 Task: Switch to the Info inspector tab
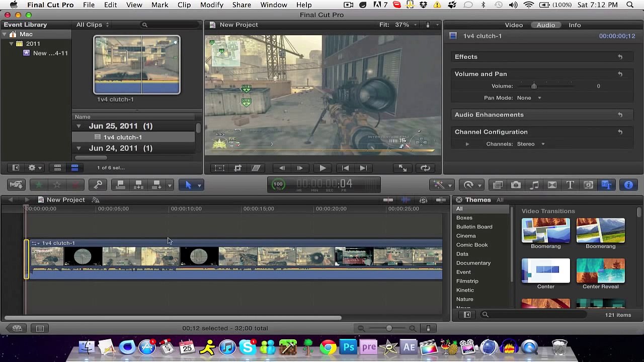coord(575,25)
